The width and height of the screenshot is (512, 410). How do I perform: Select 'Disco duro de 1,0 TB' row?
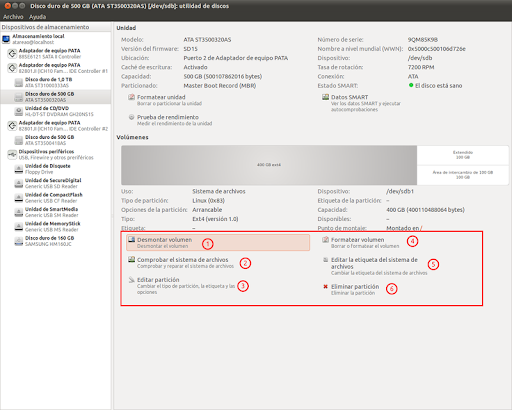pos(56,82)
